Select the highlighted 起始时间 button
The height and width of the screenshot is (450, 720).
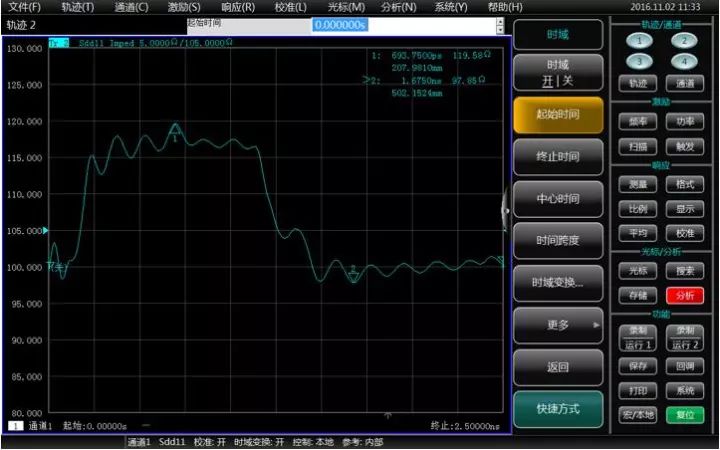click(x=558, y=115)
